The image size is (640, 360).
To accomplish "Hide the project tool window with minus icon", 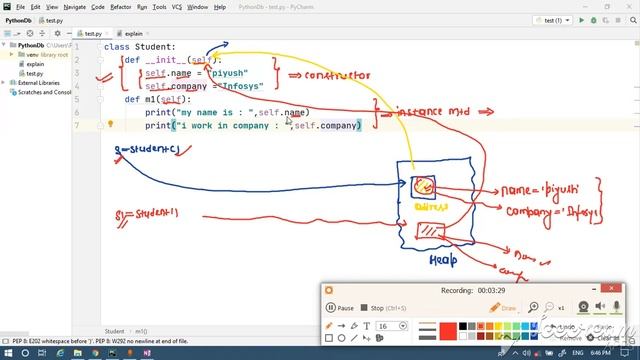I will 69,33.
